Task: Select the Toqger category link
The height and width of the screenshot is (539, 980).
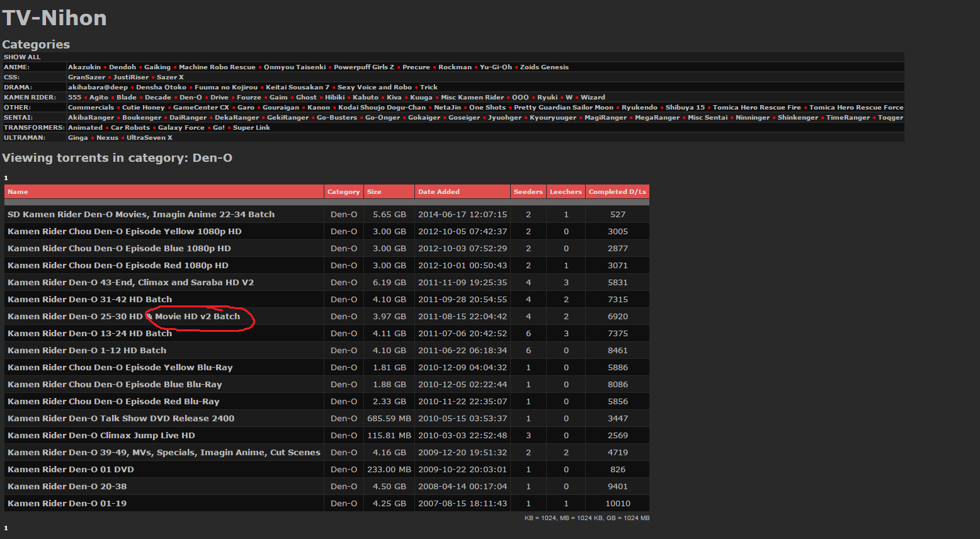Action: coord(891,118)
